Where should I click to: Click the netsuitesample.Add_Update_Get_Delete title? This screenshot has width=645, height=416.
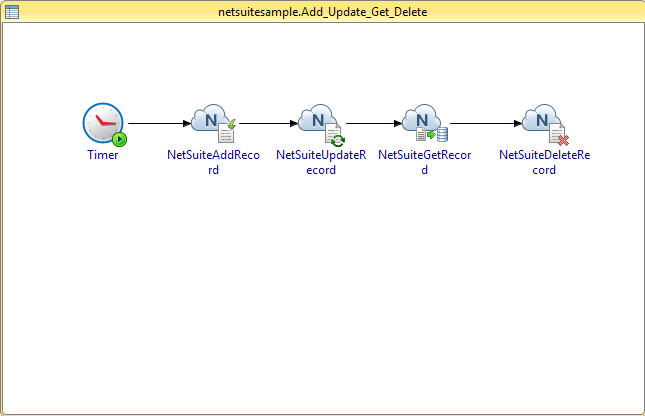pyautogui.click(x=322, y=10)
